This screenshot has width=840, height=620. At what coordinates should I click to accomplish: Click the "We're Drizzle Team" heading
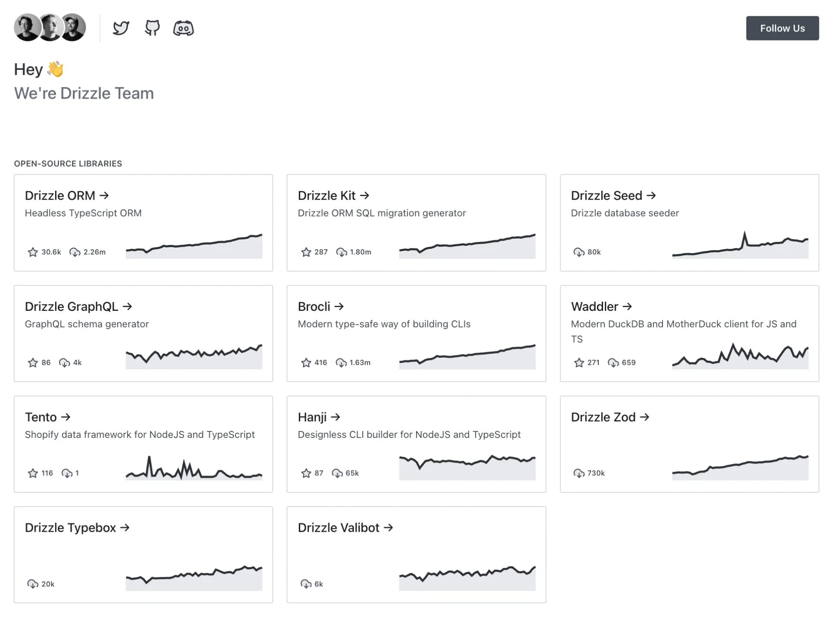(x=84, y=93)
